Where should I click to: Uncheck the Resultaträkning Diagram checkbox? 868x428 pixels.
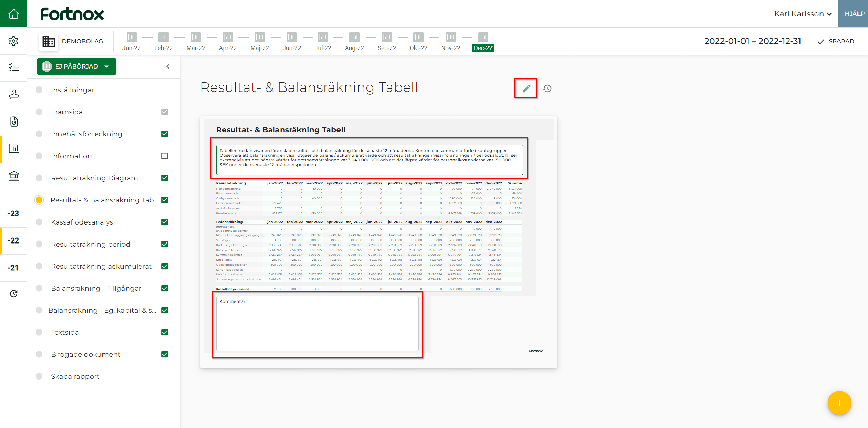coord(165,178)
